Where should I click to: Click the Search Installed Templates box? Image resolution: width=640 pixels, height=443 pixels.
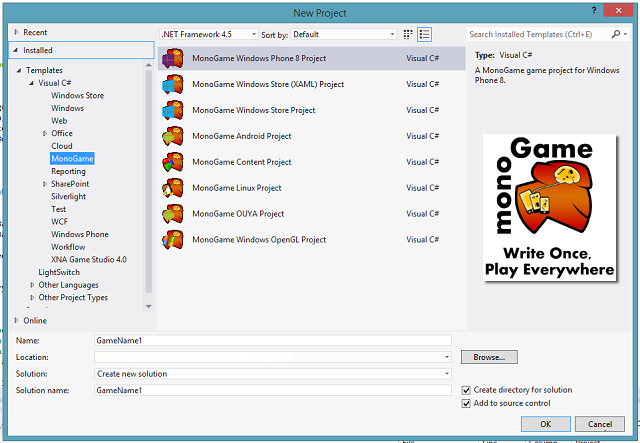(x=538, y=34)
